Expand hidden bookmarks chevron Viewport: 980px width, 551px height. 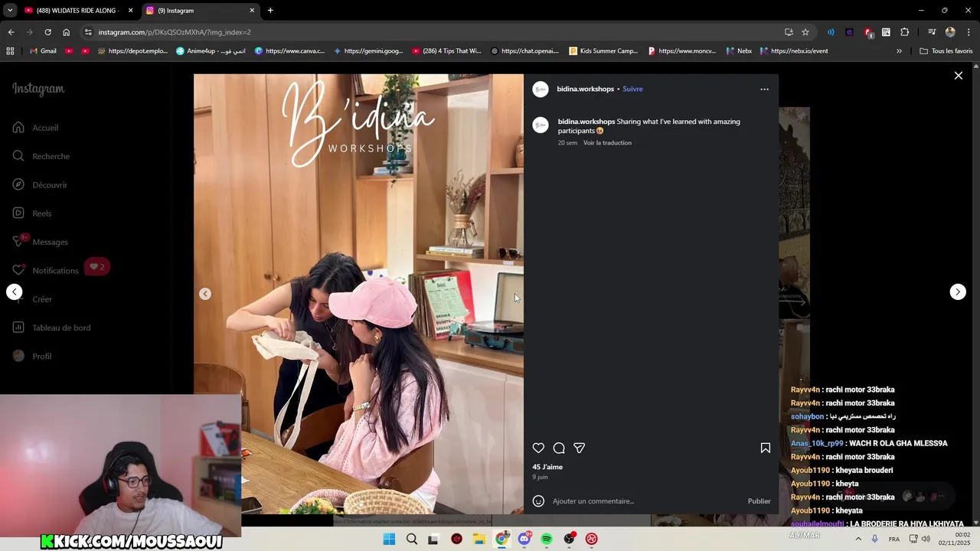pos(899,51)
